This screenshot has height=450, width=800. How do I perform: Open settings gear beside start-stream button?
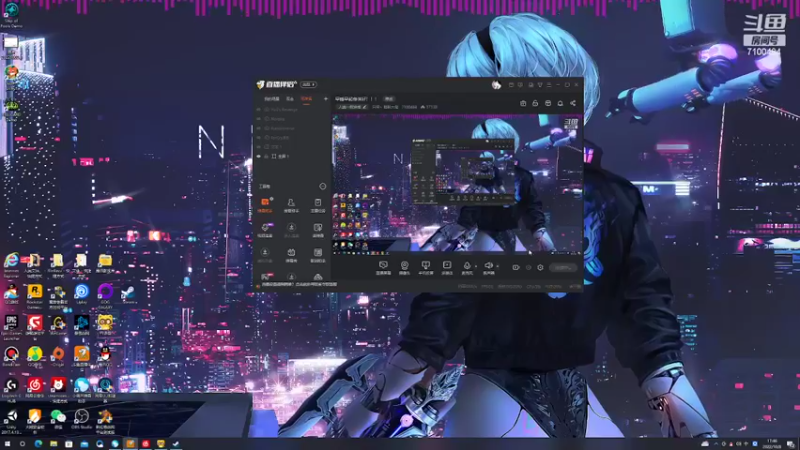(540, 267)
